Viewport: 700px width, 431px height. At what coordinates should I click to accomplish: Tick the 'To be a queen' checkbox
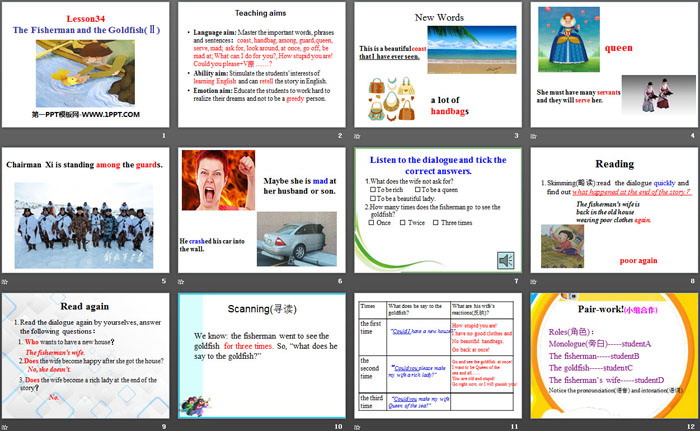click(x=418, y=189)
